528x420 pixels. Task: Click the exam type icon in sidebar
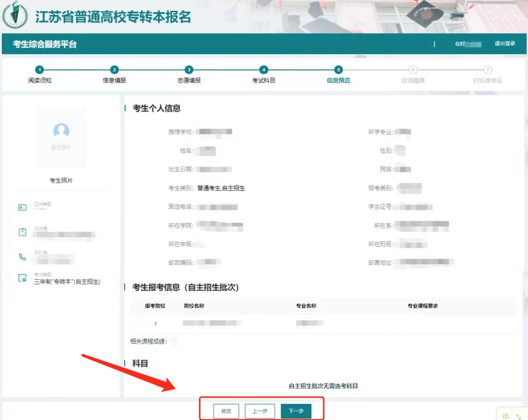click(x=22, y=278)
